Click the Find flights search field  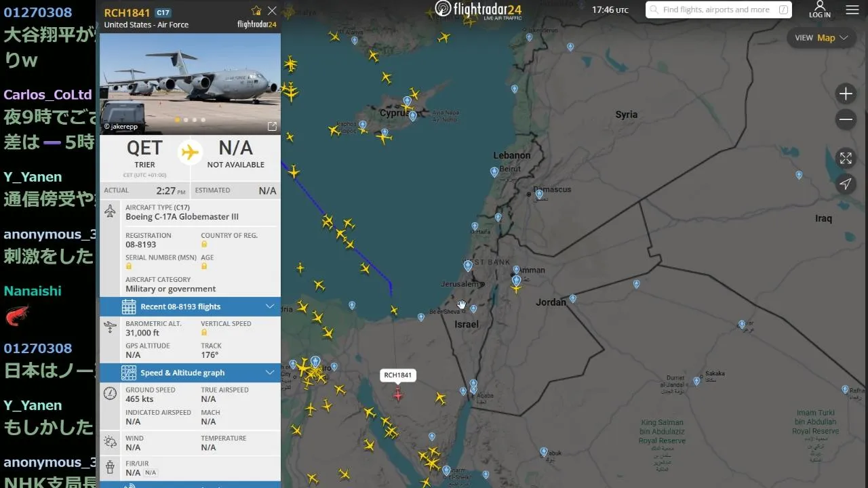pos(718,9)
